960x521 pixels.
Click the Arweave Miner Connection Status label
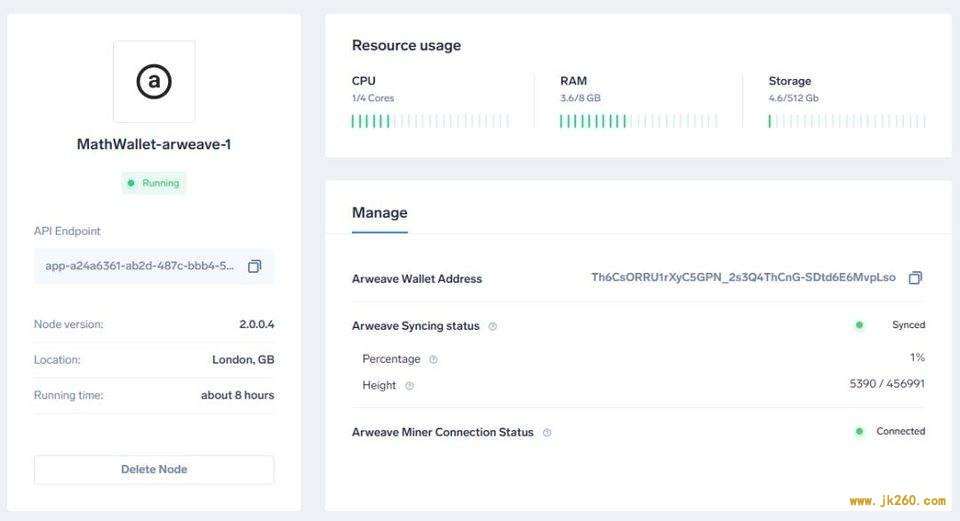pyautogui.click(x=443, y=432)
